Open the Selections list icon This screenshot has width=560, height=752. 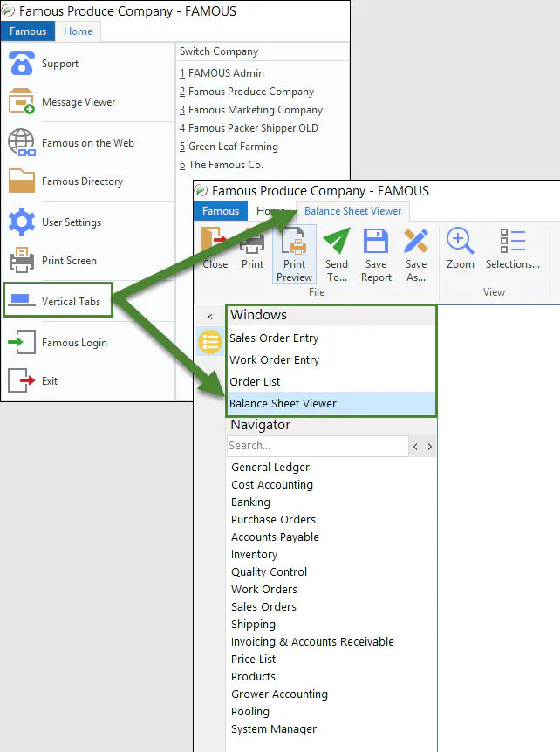coord(513,240)
